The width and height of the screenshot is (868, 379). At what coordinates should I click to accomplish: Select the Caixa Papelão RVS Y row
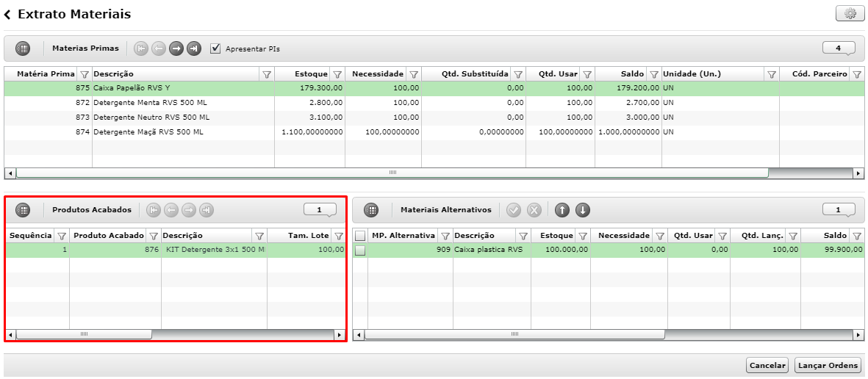[434, 88]
